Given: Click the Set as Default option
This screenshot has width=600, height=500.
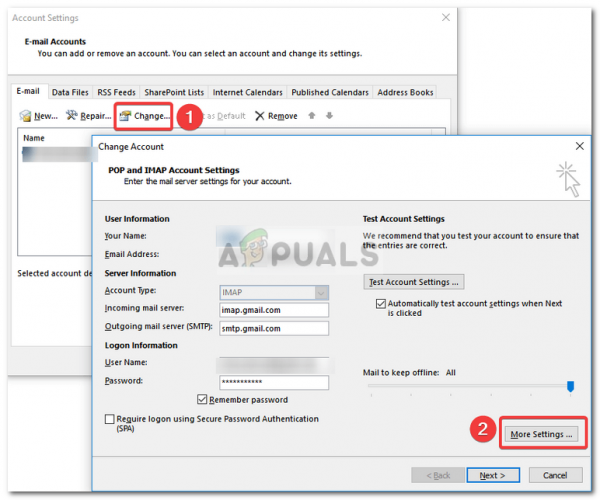Looking at the screenshot, I should tap(226, 116).
